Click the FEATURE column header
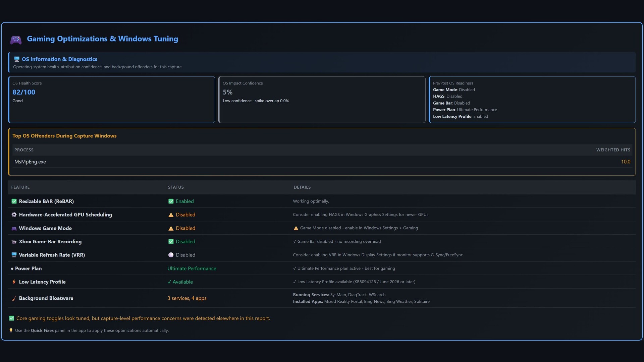This screenshot has width=644, height=362. pos(20,187)
